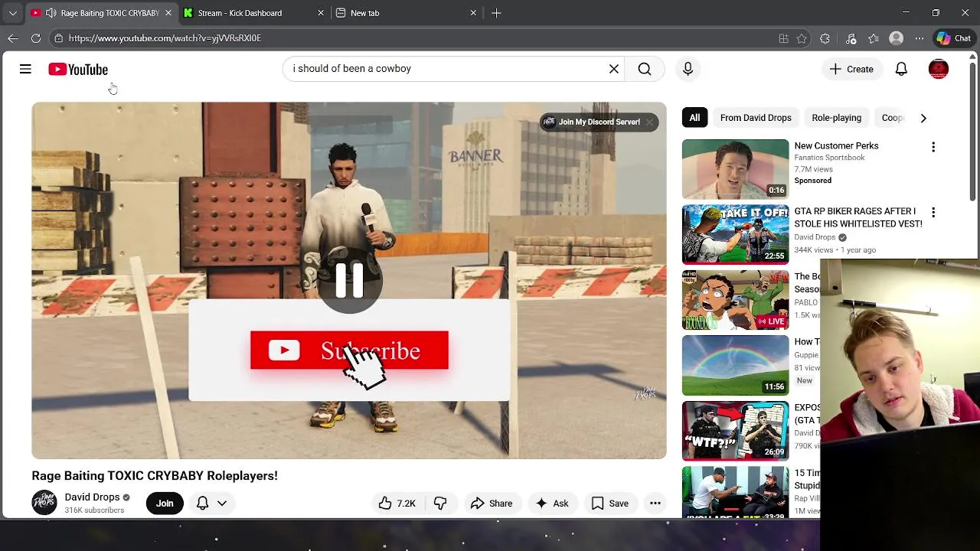Close the Kick Dashboard tab
980x551 pixels.
[321, 13]
